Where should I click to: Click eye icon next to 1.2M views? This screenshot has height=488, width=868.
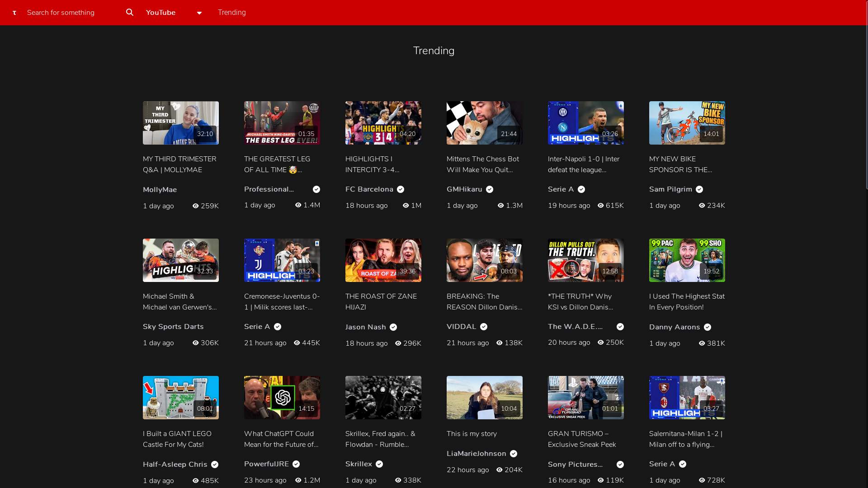[298, 480]
